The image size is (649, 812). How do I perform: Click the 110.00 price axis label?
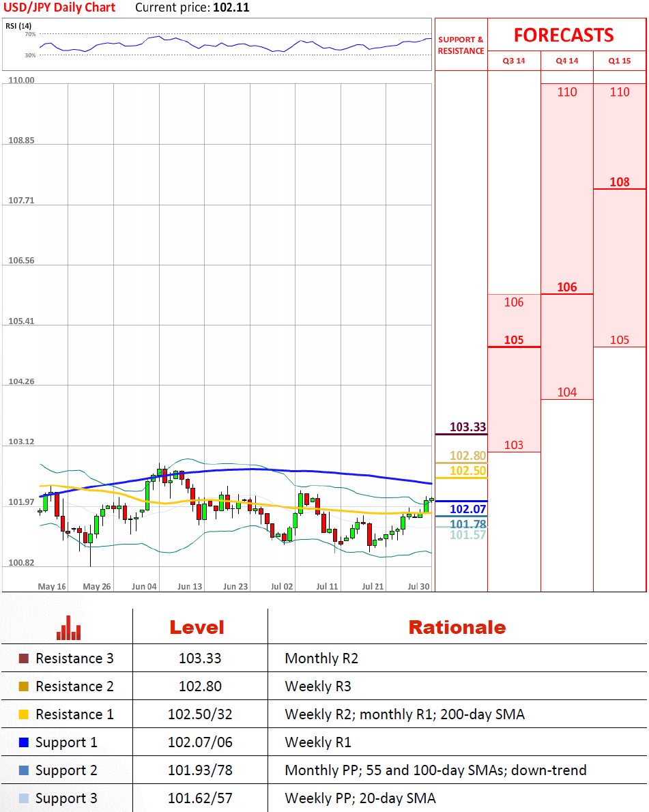pyautogui.click(x=21, y=80)
